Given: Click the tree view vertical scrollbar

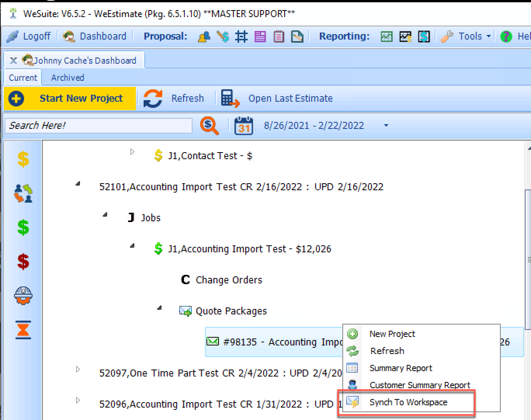Looking at the screenshot, I should [528, 260].
